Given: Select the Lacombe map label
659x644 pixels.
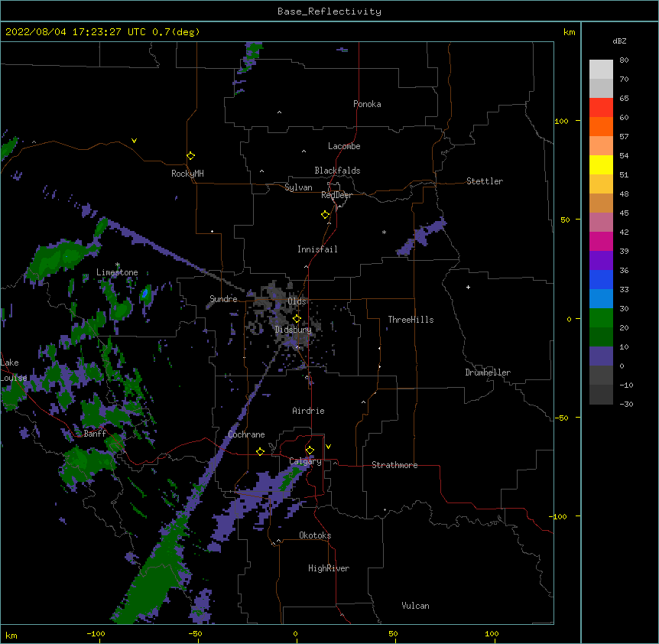Looking at the screenshot, I should 344,146.
